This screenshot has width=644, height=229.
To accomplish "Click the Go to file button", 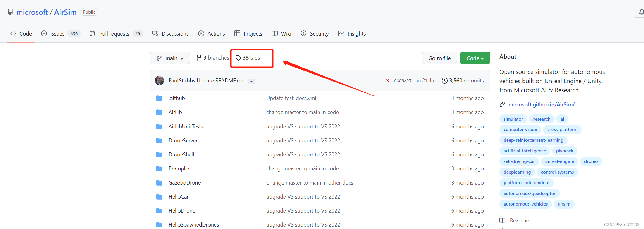I will (x=439, y=58).
